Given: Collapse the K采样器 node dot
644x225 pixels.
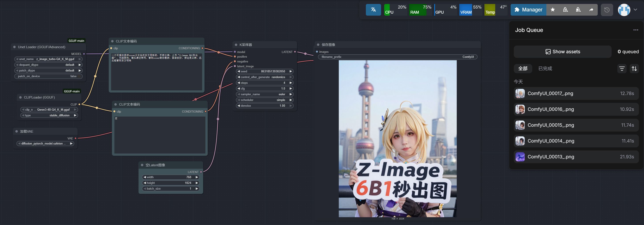Looking at the screenshot, I should click(236, 45).
